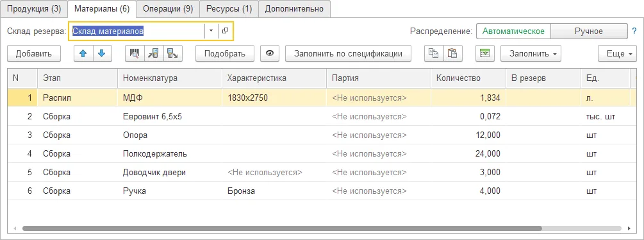The height and width of the screenshot is (240, 644).
Task: Click left arrow of horizontal scrollbar
Action: click(15, 228)
